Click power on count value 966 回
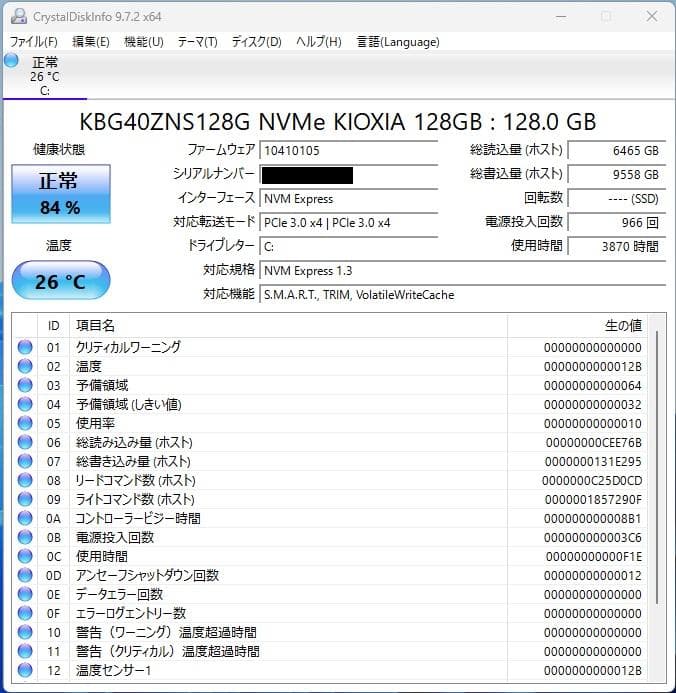The height and width of the screenshot is (693, 676). click(616, 223)
